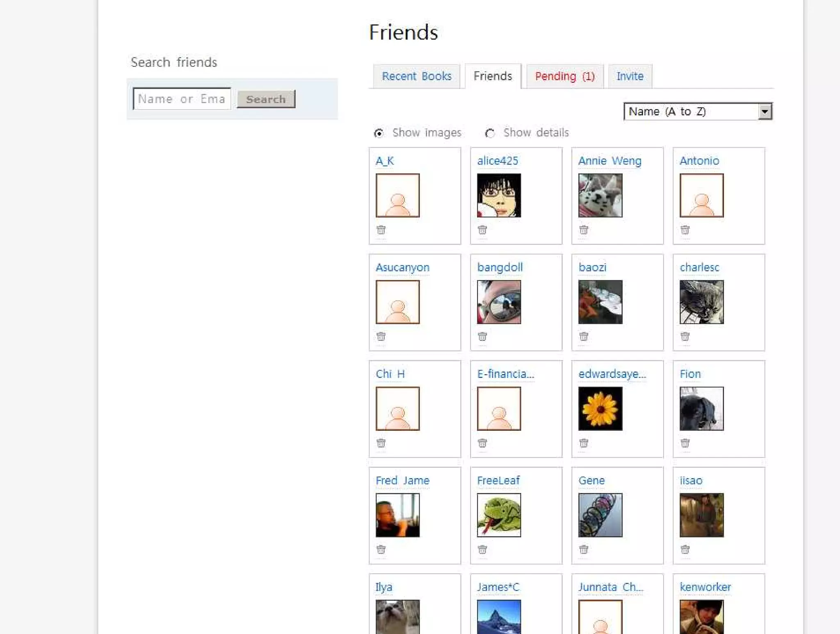Image resolution: width=840 pixels, height=634 pixels.
Task: Open the Pending (1) tab
Action: click(x=565, y=76)
